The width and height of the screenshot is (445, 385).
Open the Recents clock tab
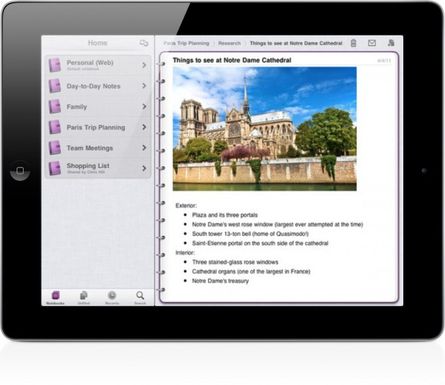112,297
